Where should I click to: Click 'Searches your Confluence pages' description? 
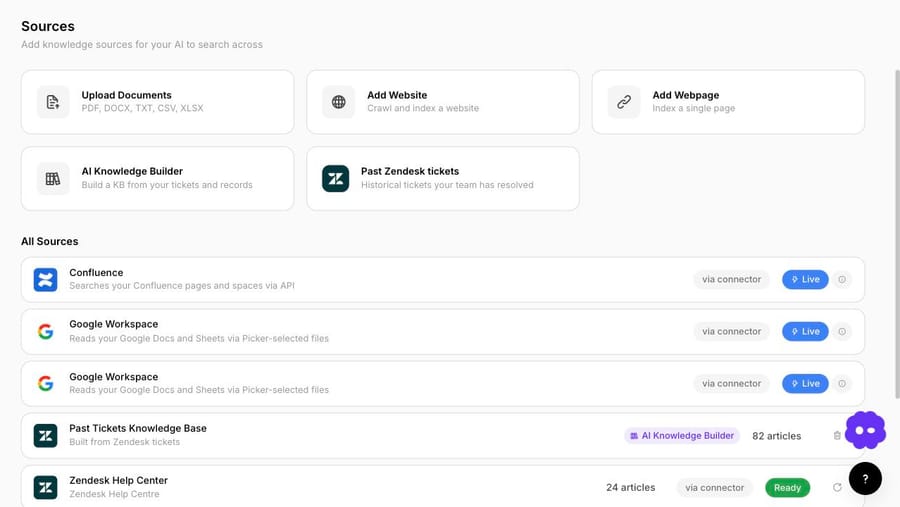182,285
